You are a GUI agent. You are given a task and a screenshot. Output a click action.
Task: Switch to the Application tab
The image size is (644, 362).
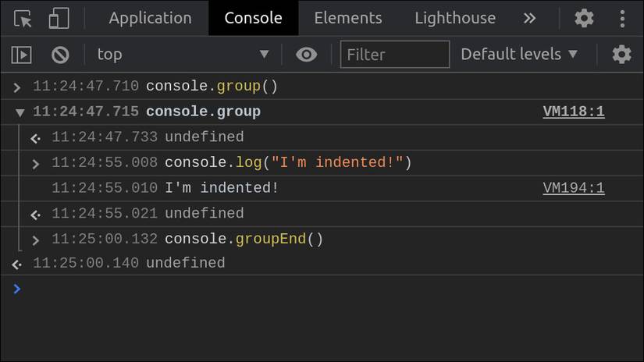(x=150, y=18)
